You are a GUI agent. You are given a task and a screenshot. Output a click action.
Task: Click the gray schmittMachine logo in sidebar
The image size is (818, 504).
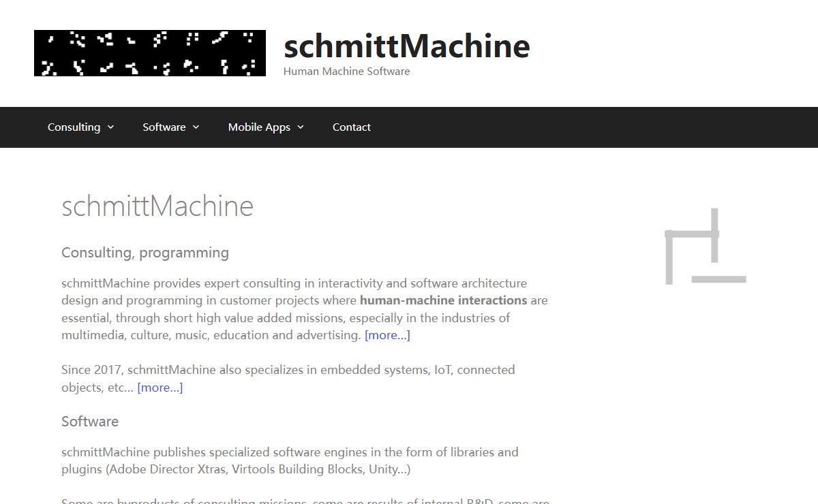(x=705, y=247)
